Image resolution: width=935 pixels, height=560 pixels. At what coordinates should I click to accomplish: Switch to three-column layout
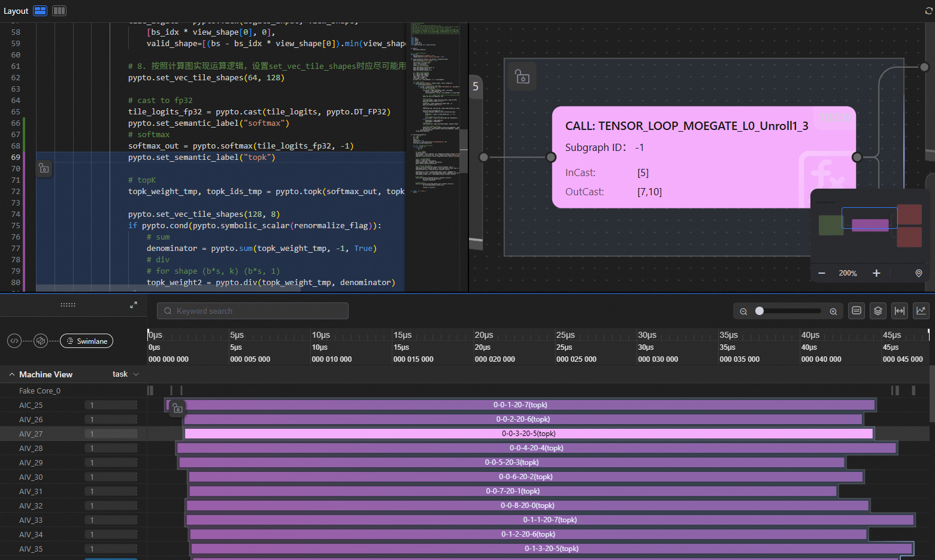tap(59, 11)
